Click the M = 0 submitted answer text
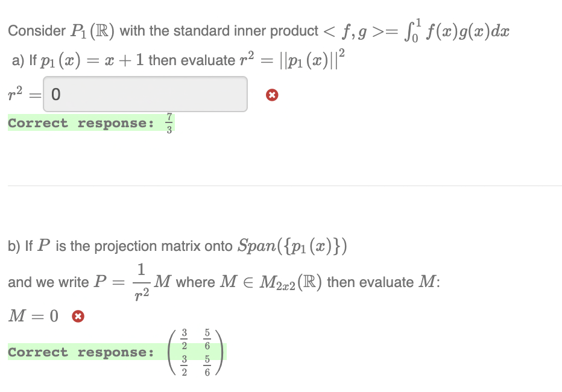 point(34,315)
